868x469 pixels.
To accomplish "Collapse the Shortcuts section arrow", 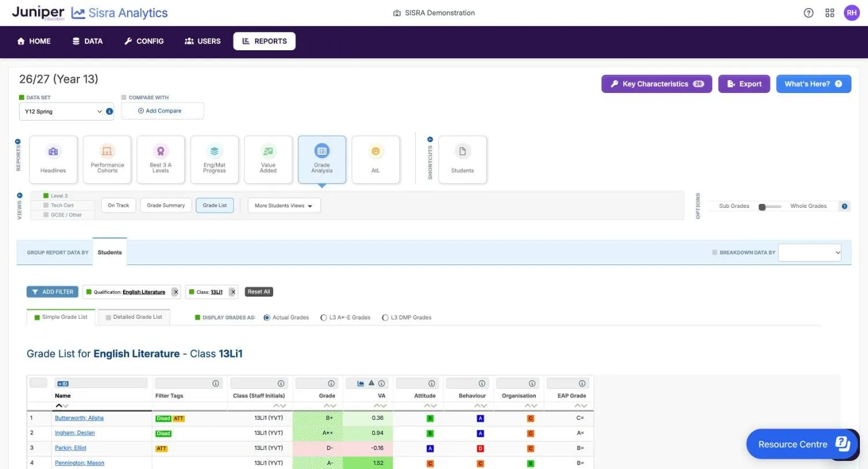I will click(430, 139).
